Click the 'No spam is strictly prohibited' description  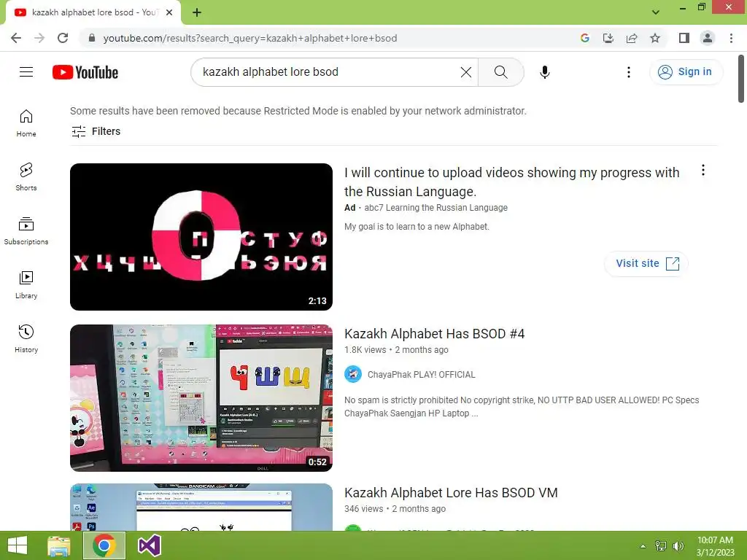[522, 407]
